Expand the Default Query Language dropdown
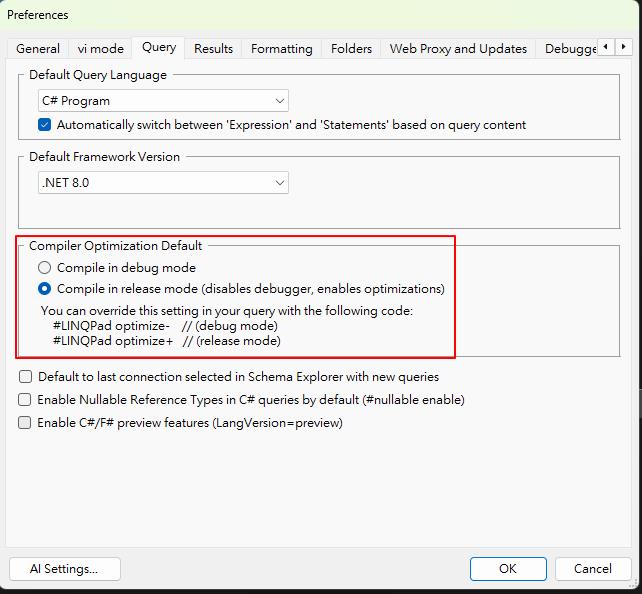This screenshot has height=594, width=642. pyautogui.click(x=163, y=101)
